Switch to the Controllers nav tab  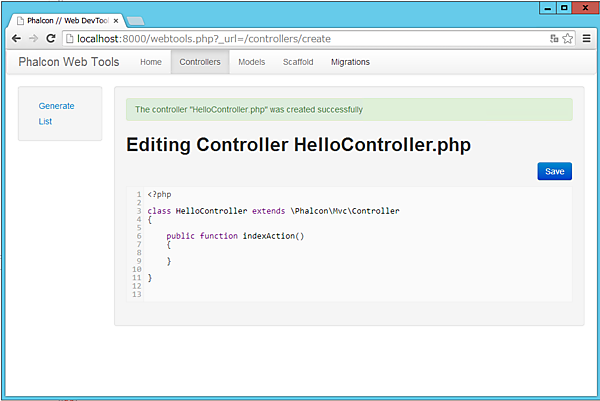coord(199,62)
